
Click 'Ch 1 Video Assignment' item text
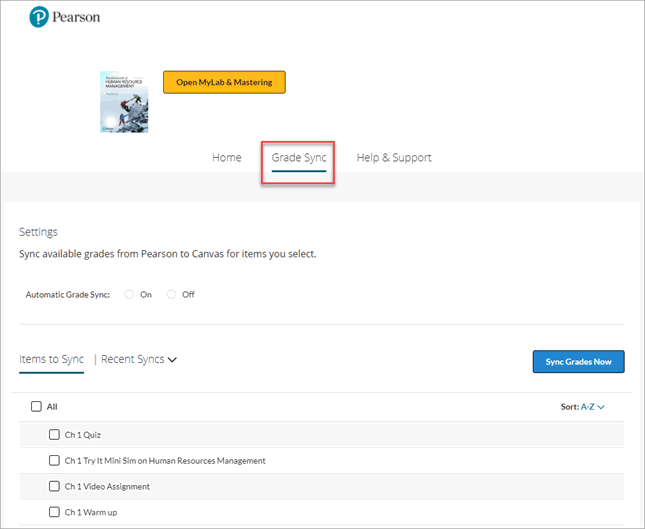pos(107,487)
